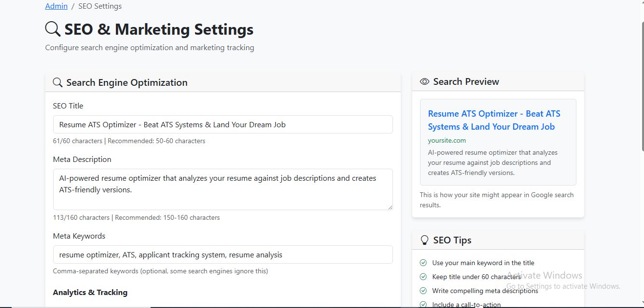Click the SEO Title label
This screenshot has width=644, height=308.
pos(68,106)
